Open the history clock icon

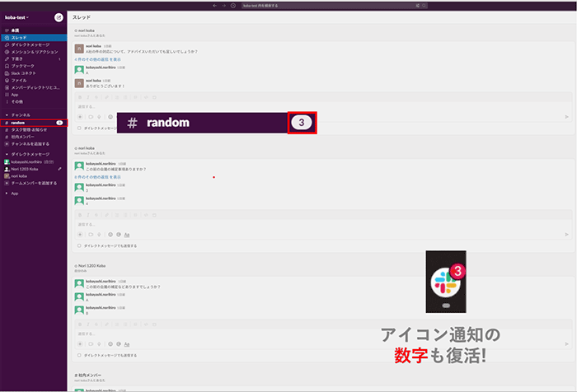pyautogui.click(x=233, y=6)
